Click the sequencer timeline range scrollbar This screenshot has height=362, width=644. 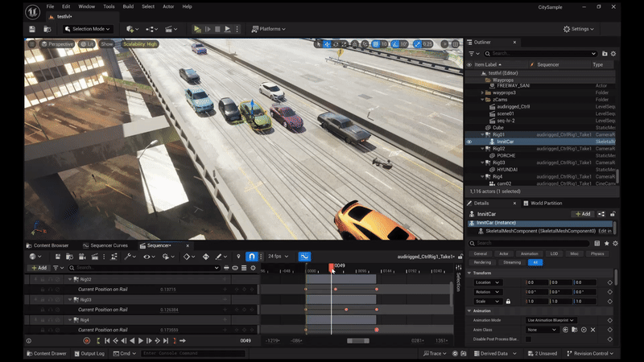click(x=357, y=340)
